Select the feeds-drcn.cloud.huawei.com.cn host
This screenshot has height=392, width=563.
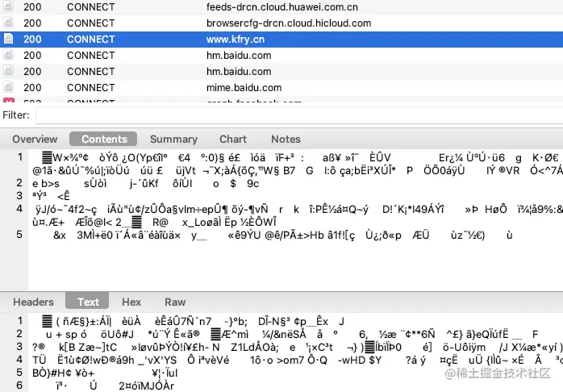click(x=281, y=6)
